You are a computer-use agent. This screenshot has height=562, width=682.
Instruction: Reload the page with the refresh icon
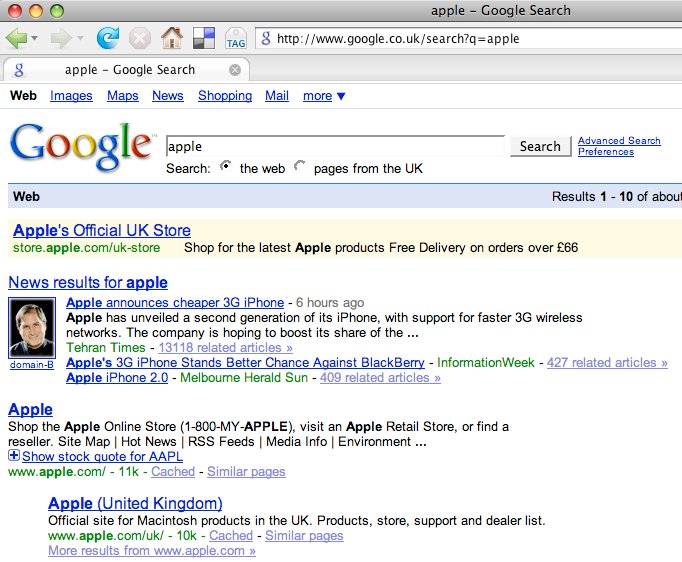pos(107,39)
